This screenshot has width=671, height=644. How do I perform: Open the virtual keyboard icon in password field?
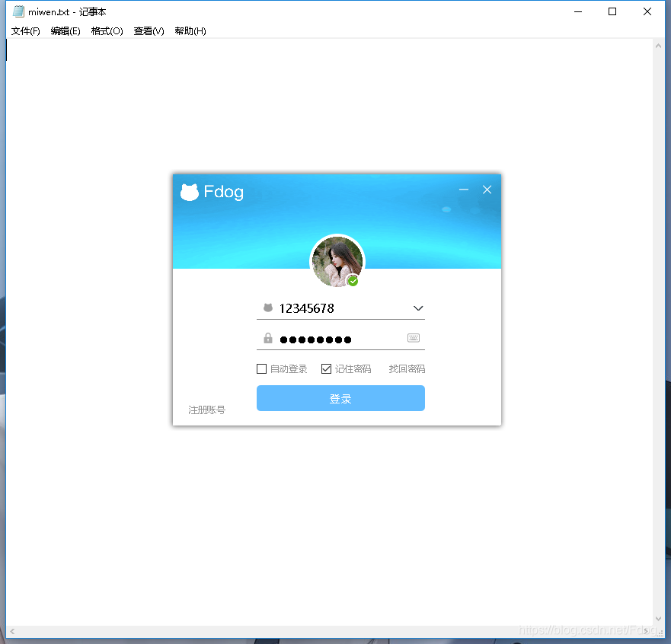(x=414, y=338)
